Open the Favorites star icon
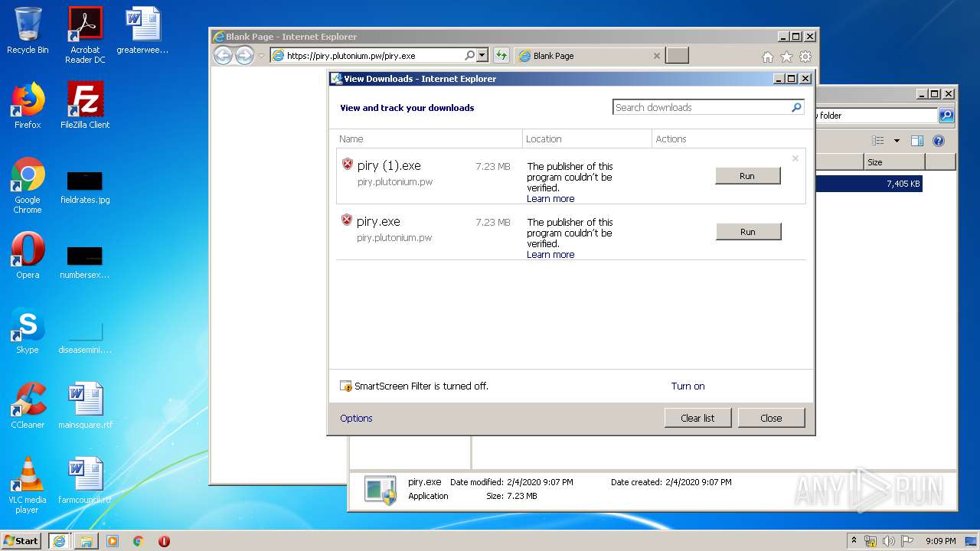980x551 pixels. tap(786, 57)
